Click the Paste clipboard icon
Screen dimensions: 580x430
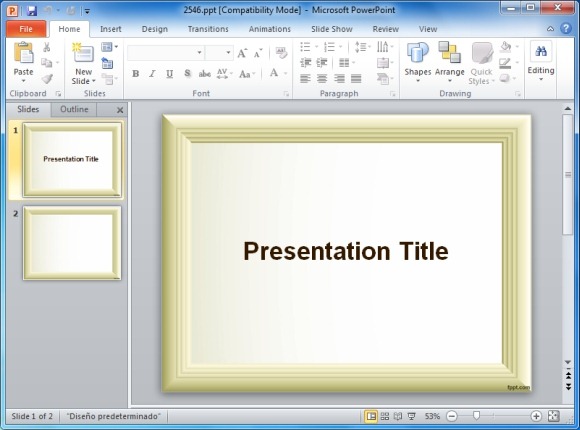[x=23, y=52]
